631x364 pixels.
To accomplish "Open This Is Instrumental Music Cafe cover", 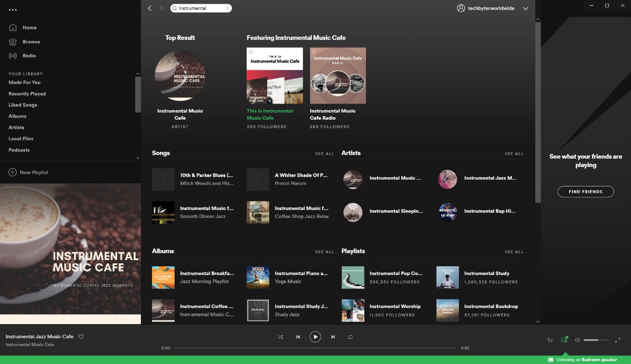I will pyautogui.click(x=274, y=76).
